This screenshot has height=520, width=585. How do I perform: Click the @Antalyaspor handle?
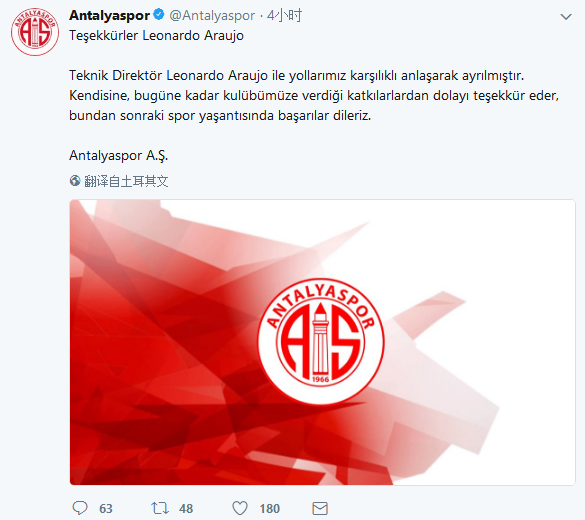tap(212, 15)
